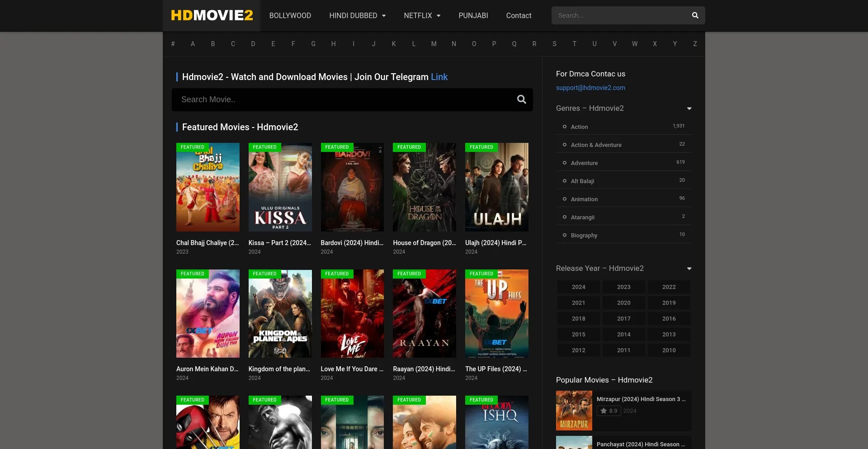Click the Action genre bullet icon
The image size is (868, 449).
(x=564, y=127)
